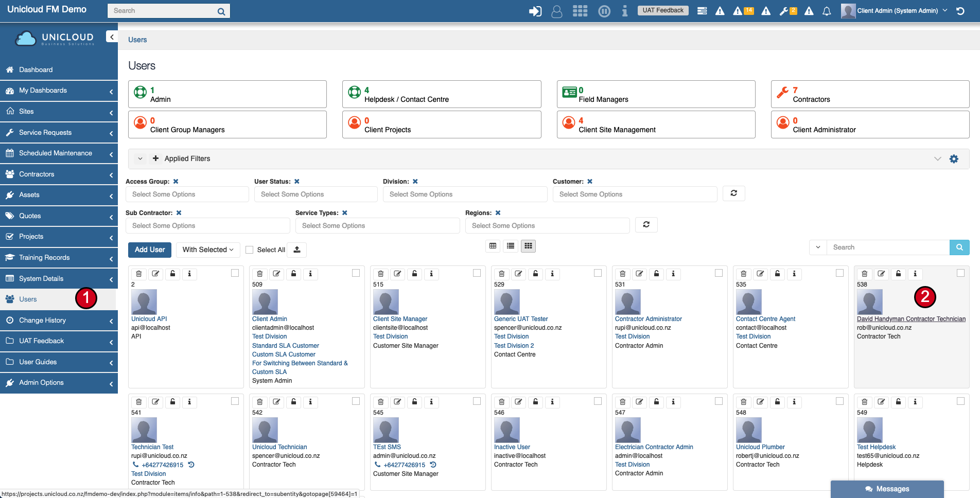Expand Training Records menu
Image resolution: width=980 pixels, height=498 pixels.
pos(59,258)
